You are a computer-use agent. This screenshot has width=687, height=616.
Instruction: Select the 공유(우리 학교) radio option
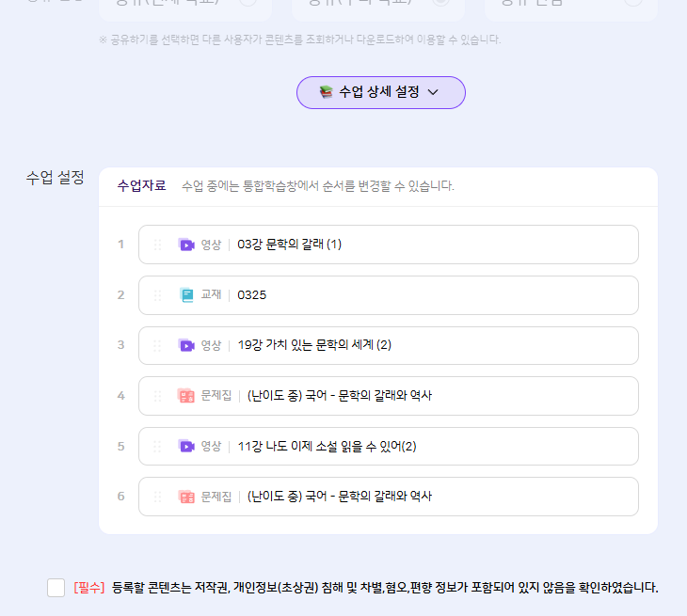[x=439, y=3]
